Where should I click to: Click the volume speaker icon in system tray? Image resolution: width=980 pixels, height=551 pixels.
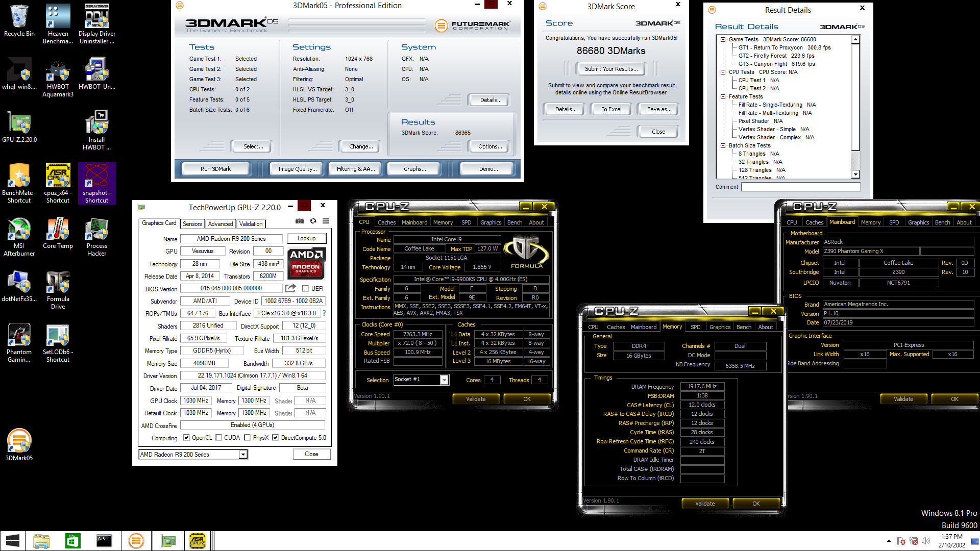pos(926,541)
